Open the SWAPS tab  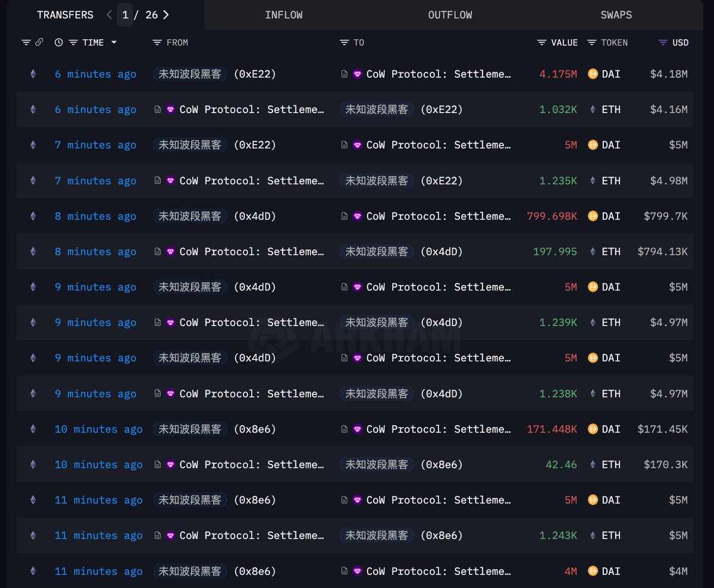tap(616, 15)
